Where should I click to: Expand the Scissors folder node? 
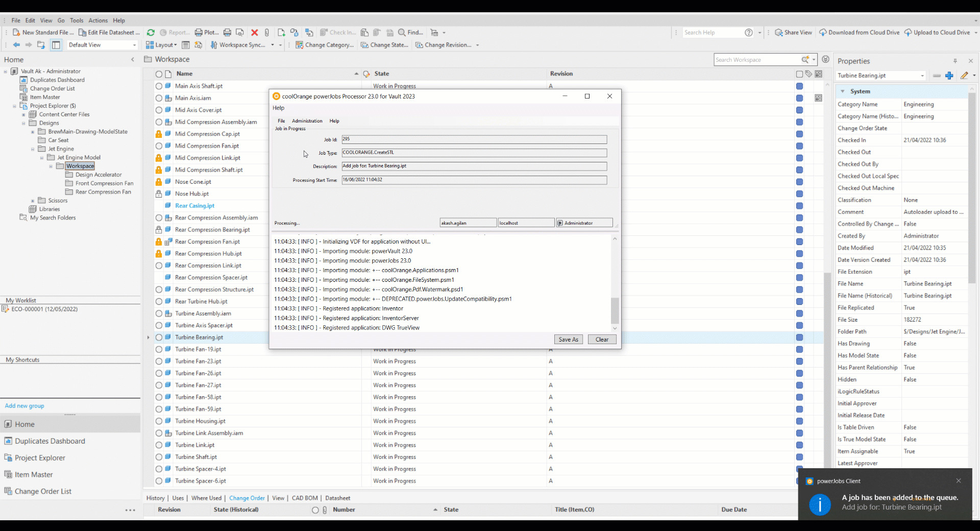(x=33, y=201)
